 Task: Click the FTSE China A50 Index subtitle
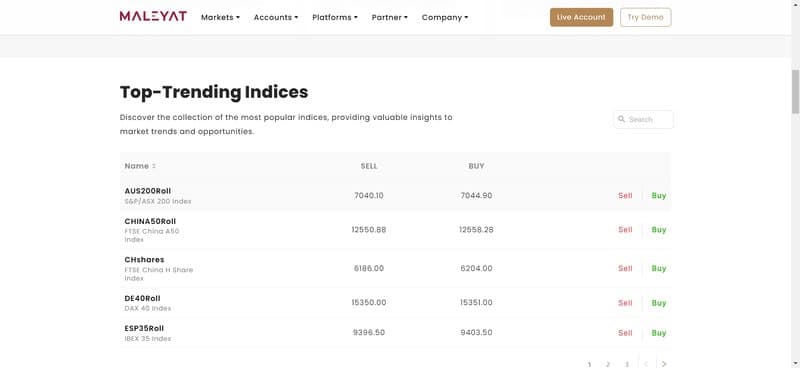[152, 235]
